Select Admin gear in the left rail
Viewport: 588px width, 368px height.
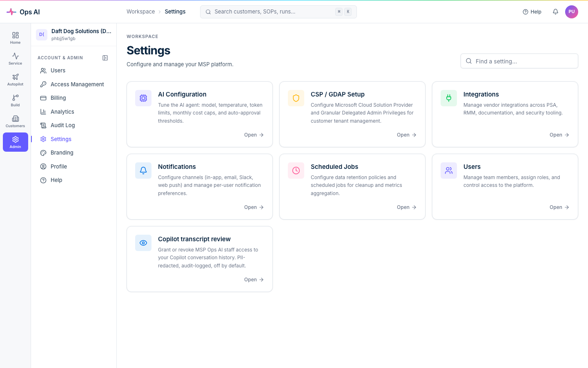[x=15, y=142]
